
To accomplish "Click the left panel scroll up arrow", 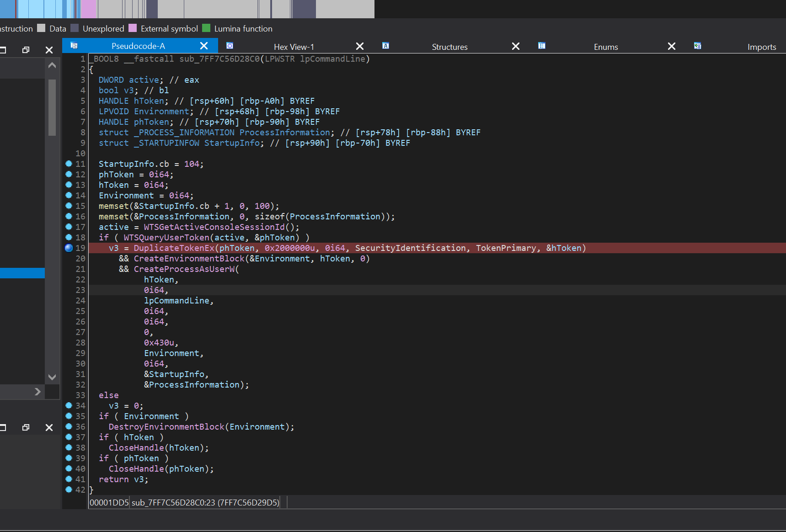I will (x=52, y=65).
